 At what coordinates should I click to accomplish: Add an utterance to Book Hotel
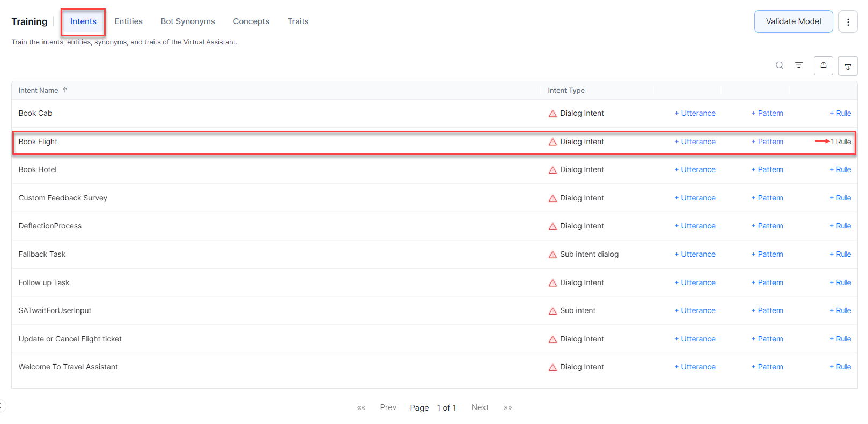click(x=695, y=170)
